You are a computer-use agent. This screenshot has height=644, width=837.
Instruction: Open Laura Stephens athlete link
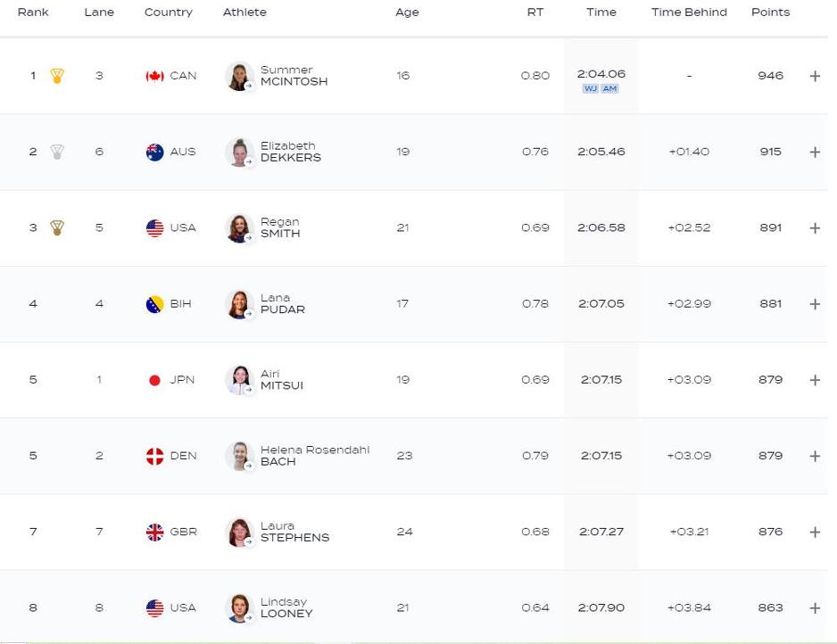294,532
